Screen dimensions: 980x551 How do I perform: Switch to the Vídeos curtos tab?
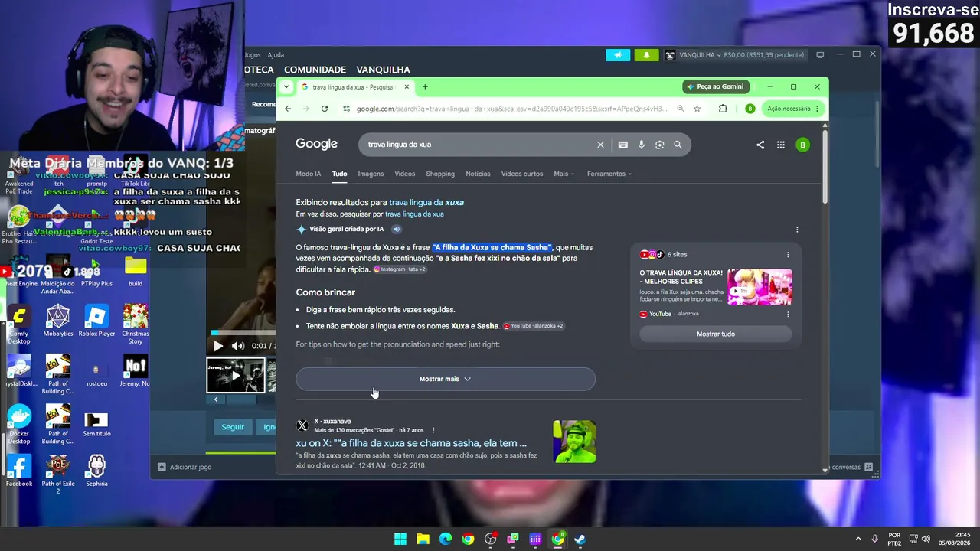point(522,174)
